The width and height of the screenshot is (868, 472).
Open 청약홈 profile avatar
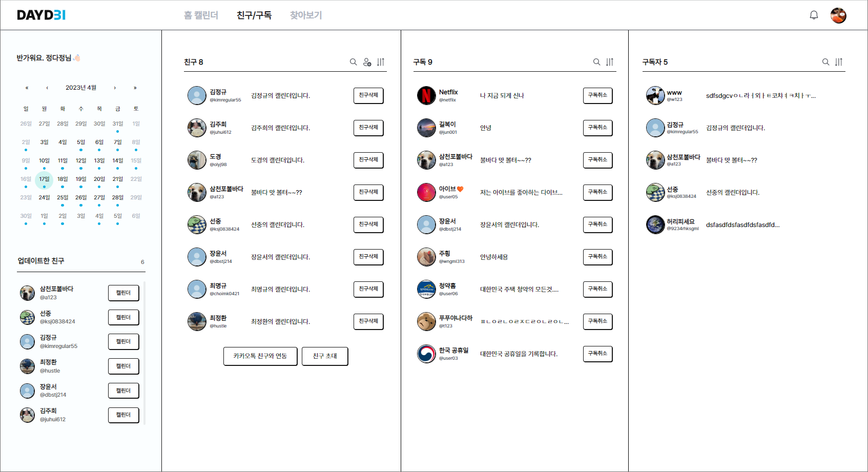426,289
